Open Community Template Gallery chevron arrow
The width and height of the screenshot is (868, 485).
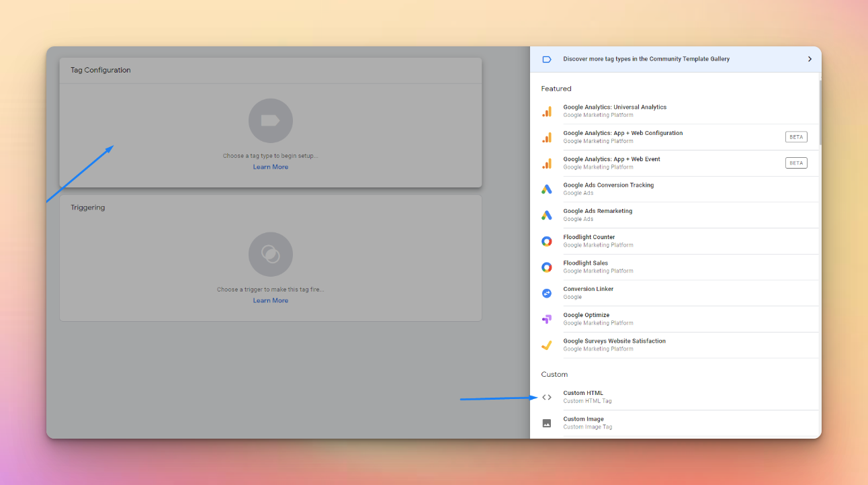tap(810, 59)
